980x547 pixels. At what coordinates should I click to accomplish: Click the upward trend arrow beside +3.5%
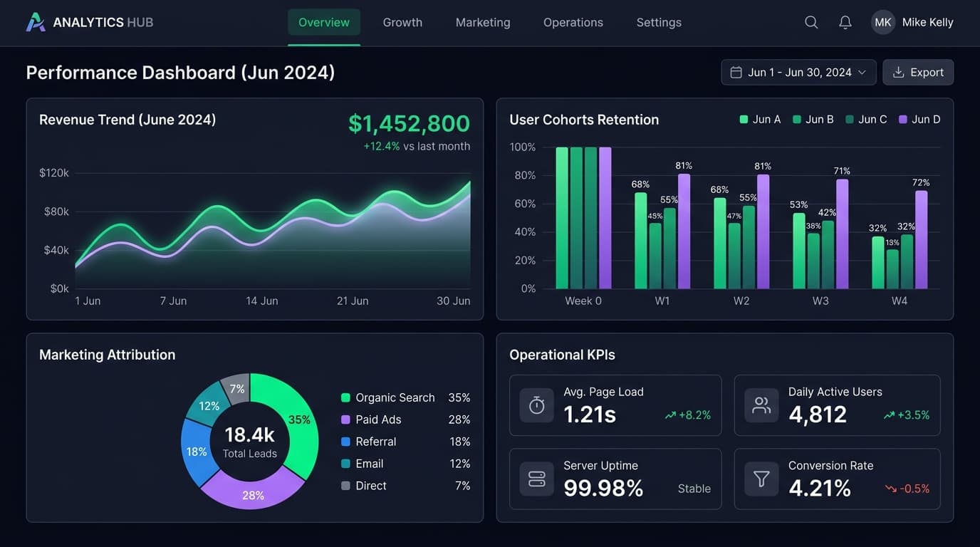click(889, 415)
